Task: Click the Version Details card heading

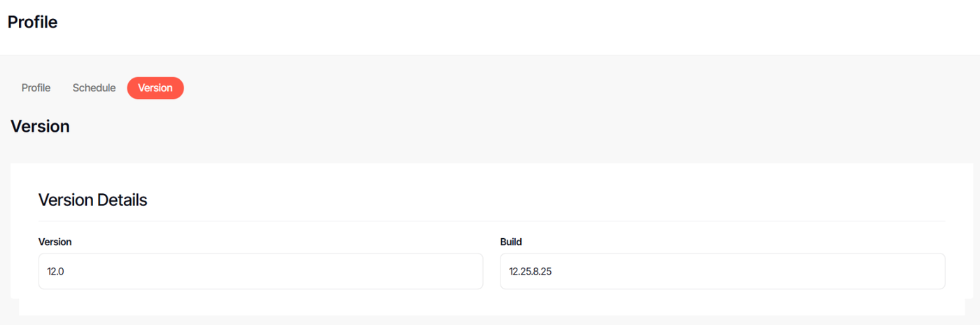Action: [x=92, y=200]
